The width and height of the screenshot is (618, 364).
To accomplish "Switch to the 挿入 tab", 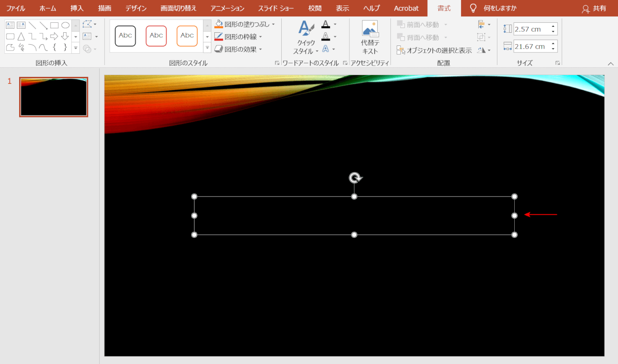I will pos(77,8).
